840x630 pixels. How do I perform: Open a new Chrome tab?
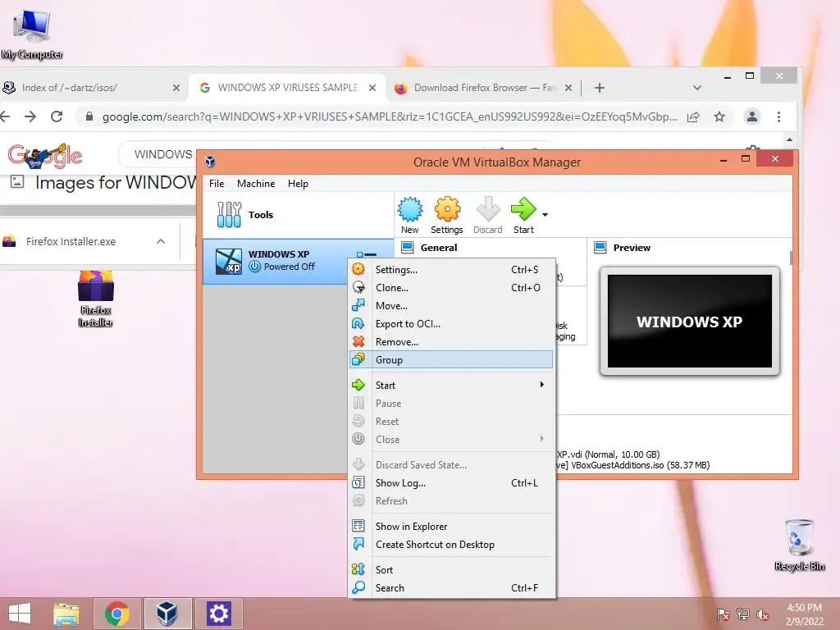(x=600, y=88)
